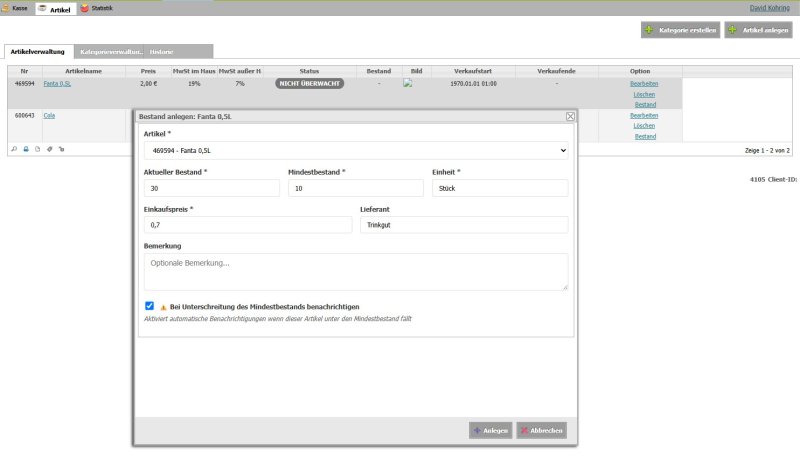
Task: Click Löschen in the Cola row
Action: [644, 126]
